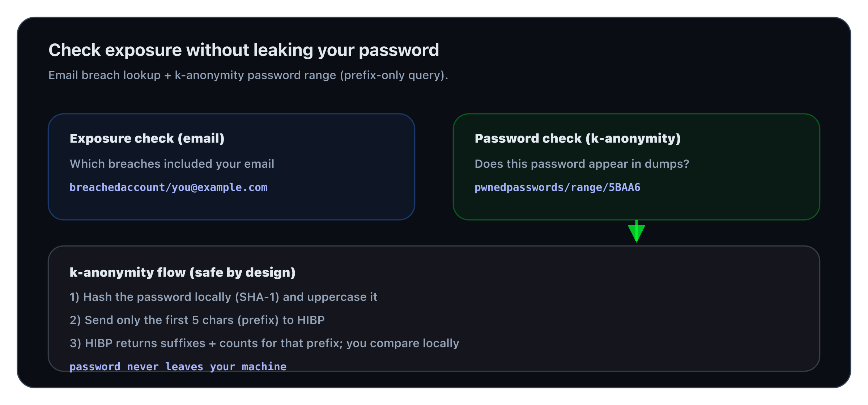This screenshot has width=868, height=405.
Task: Open the pwnedpasswords/range/5BAA6 endpoint
Action: (557, 187)
